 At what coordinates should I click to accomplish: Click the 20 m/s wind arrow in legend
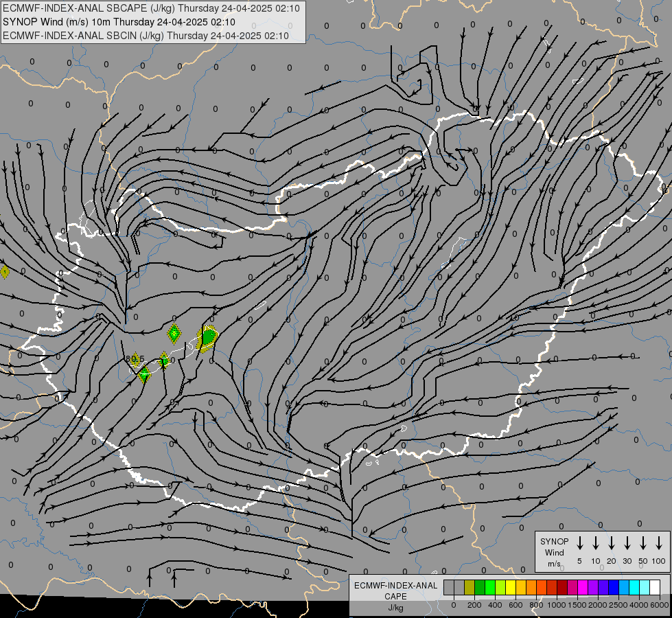point(611,543)
